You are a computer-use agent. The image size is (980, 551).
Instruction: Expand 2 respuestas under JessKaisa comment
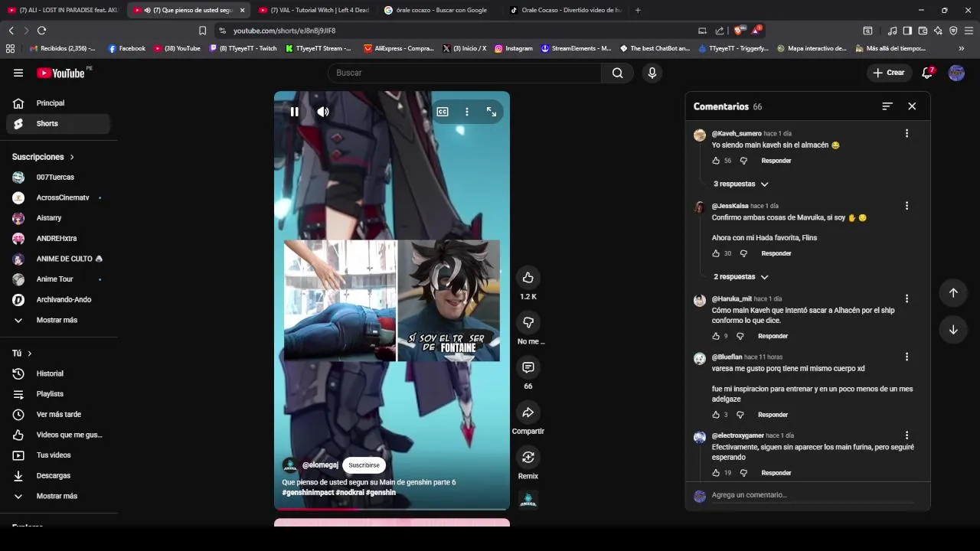pyautogui.click(x=740, y=277)
